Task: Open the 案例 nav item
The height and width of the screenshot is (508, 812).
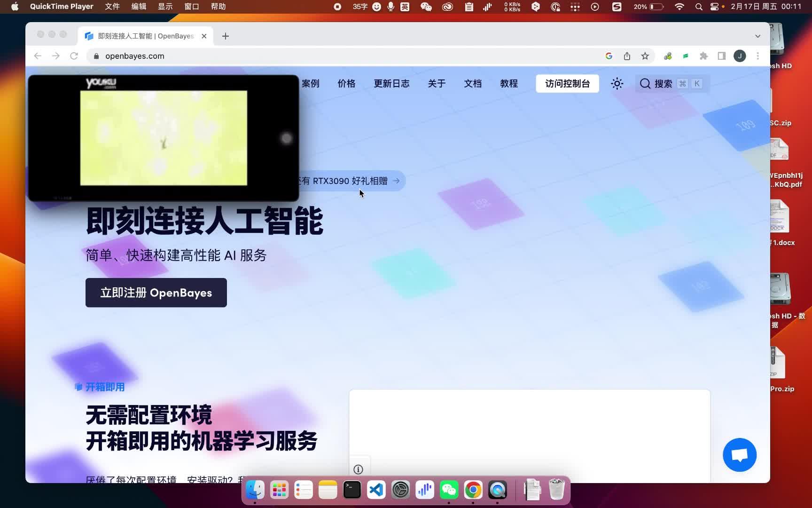Action: [311, 84]
